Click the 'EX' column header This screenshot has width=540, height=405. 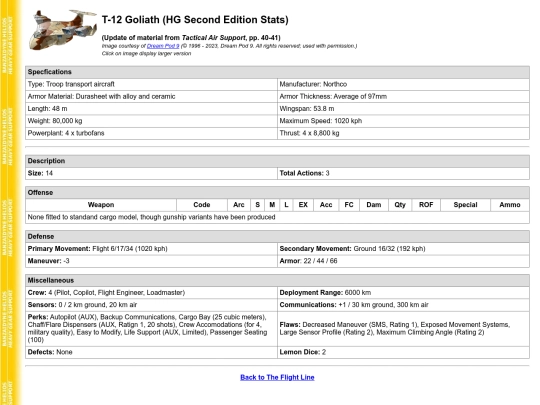303,205
